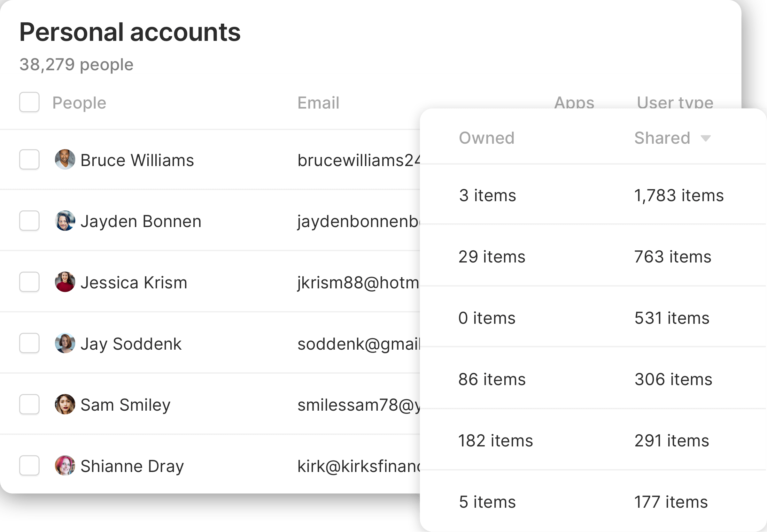Select the Email column header
Viewport: 767px width, 532px height.
pos(318,102)
